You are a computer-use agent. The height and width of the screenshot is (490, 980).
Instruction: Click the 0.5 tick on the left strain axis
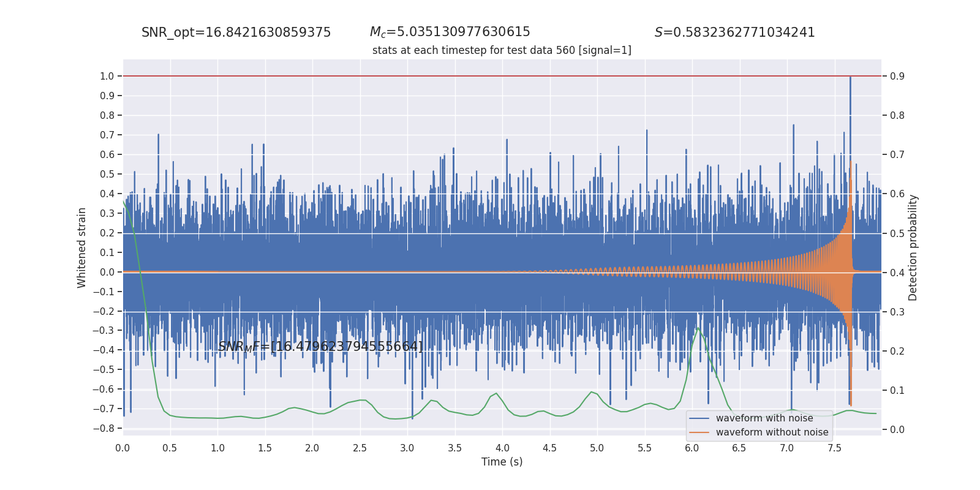tap(107, 174)
